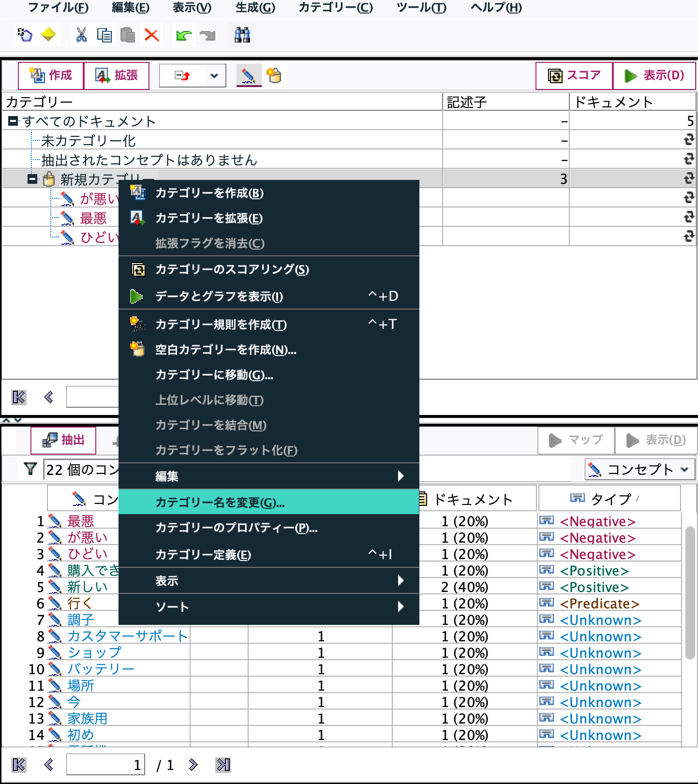Click the 作成 button

coord(51,75)
